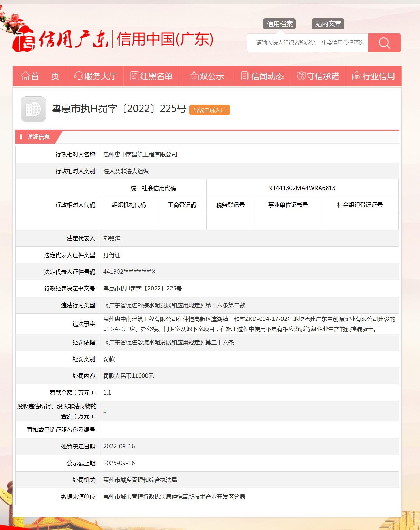
Task: Click the shield icon for 守信承诺
Action: [x=301, y=76]
